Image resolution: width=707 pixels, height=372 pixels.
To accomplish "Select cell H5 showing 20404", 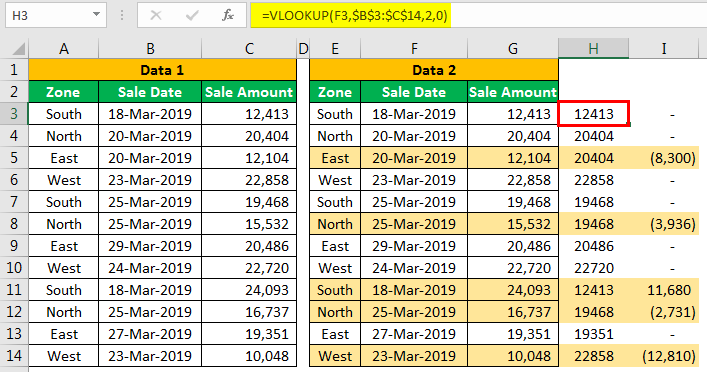I will coord(593,158).
